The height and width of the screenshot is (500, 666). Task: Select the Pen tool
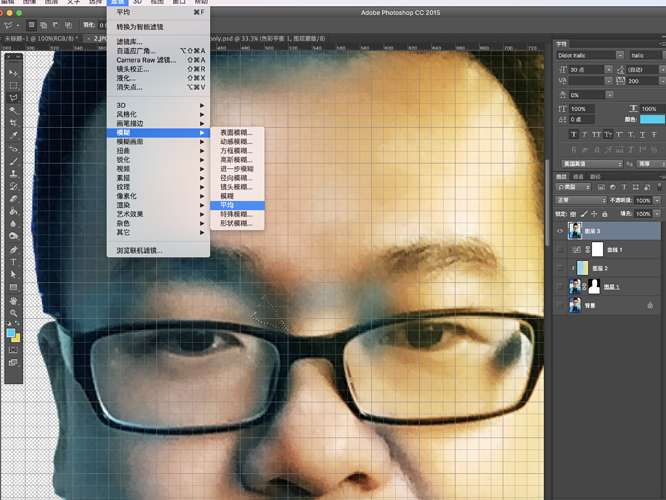click(13, 250)
